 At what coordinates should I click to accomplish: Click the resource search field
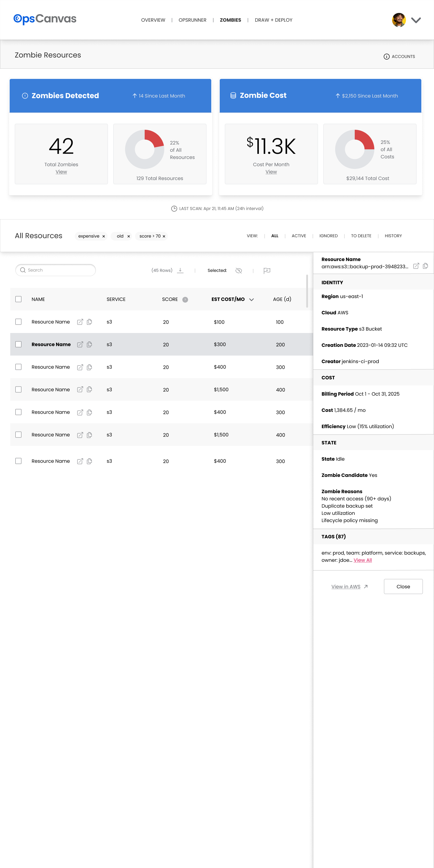[56, 270]
